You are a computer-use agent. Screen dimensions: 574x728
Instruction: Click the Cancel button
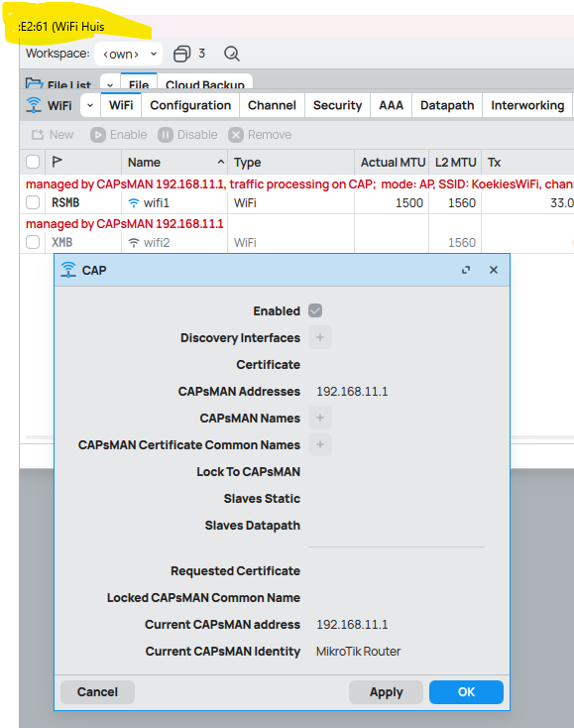pos(97,691)
